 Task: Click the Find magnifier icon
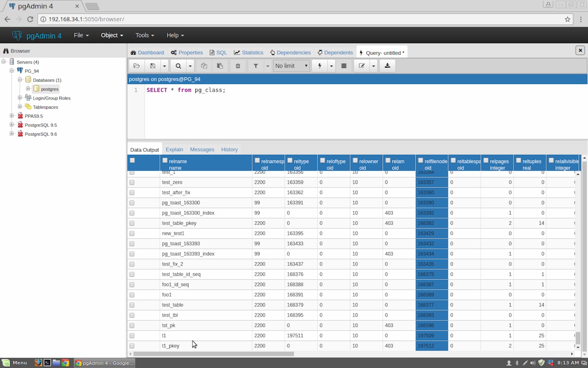178,66
